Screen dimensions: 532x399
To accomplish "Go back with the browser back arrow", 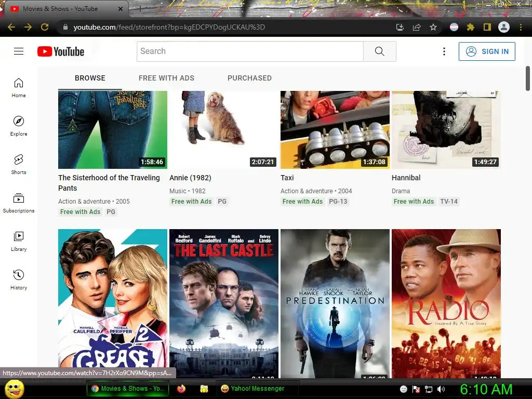I will coord(11,27).
